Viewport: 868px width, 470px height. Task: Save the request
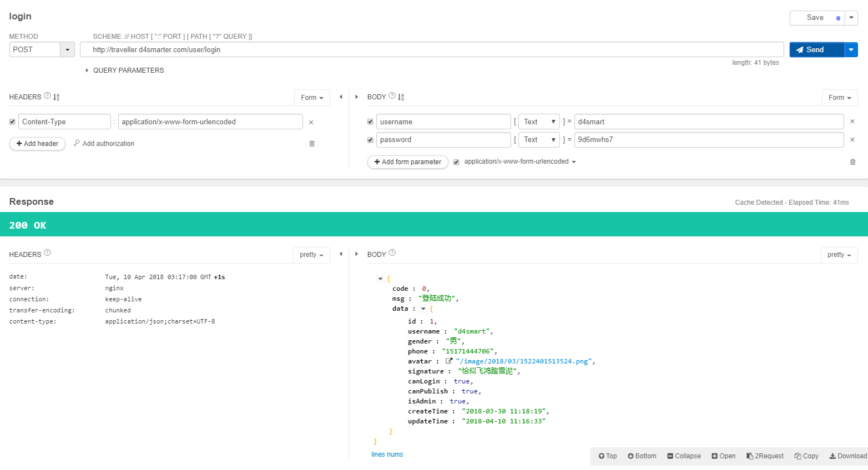click(x=817, y=18)
